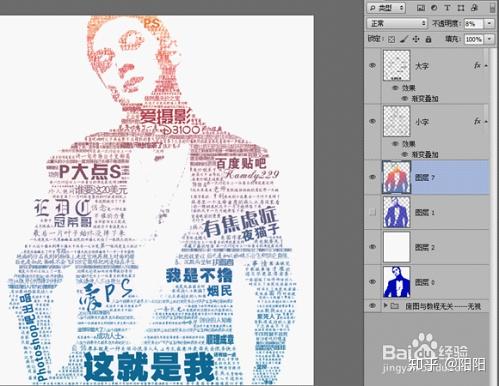The image size is (499, 386).
Task: Lock image pixels brush icon
Action: click(x=404, y=39)
